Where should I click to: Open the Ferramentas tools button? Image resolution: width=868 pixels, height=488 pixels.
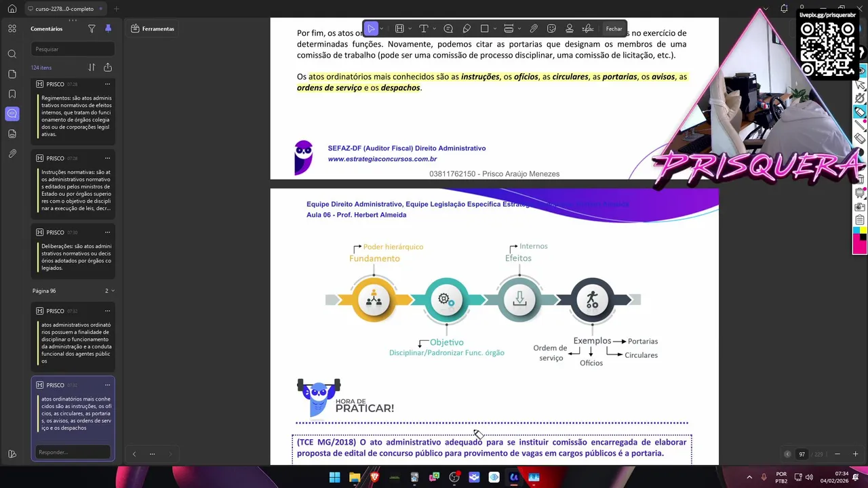(153, 28)
